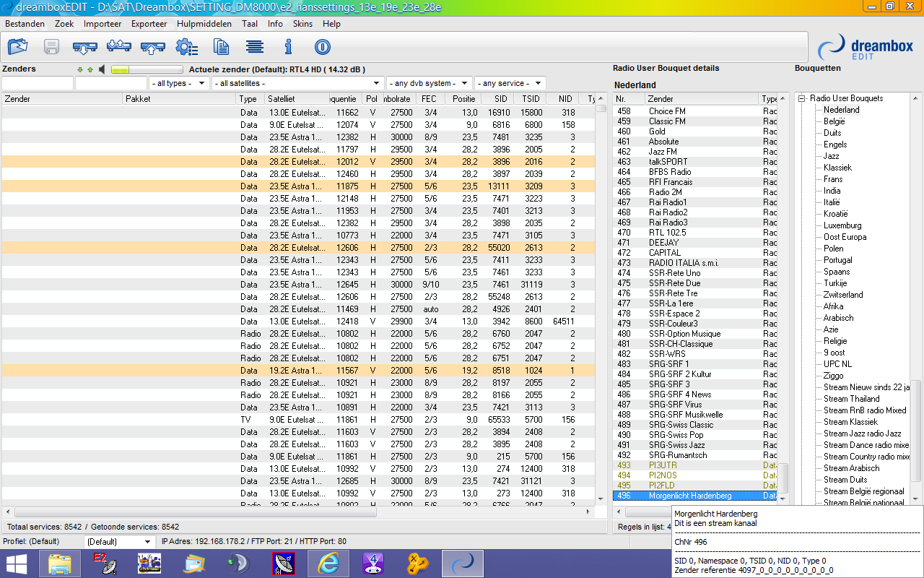This screenshot has height=578, width=924.
Task: Open the '- all satellites -' filter dropdown
Action: pos(297,84)
